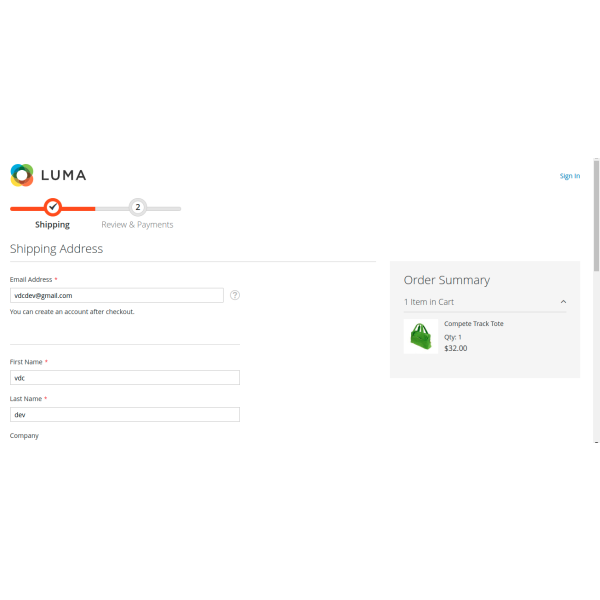Click the green tote bag thumbnail

[x=421, y=337]
